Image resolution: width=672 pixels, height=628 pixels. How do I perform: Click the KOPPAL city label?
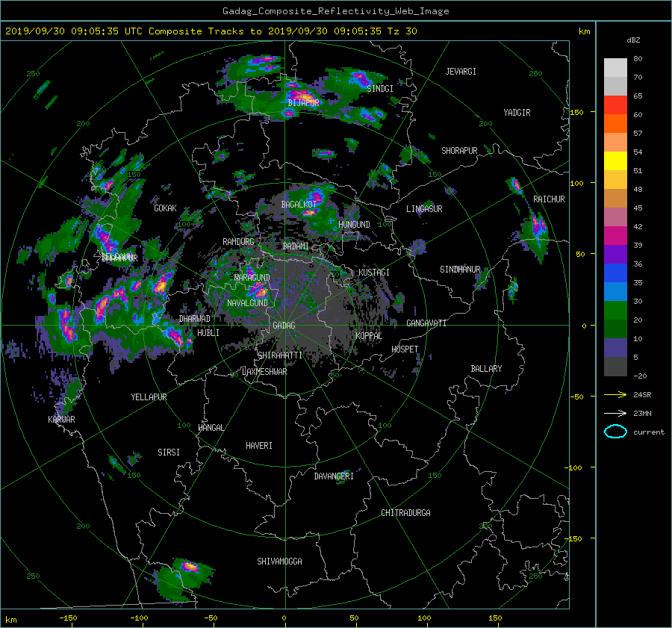(x=369, y=335)
